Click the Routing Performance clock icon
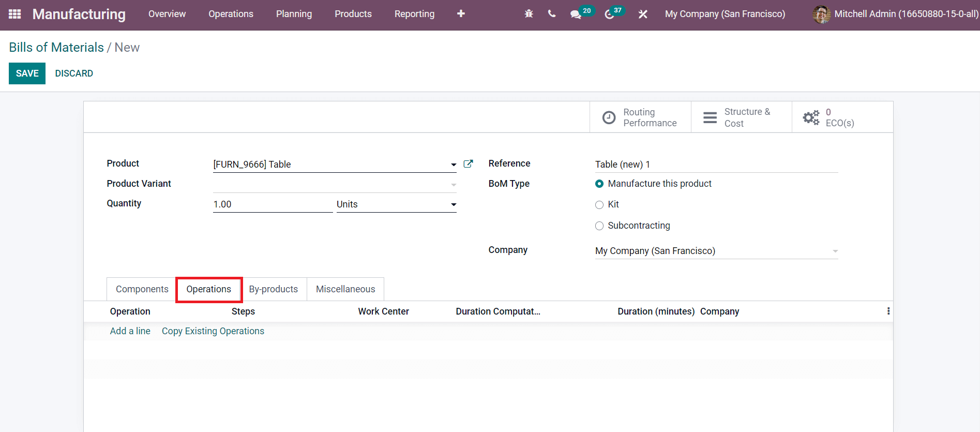Viewport: 980px width, 432px height. click(x=609, y=117)
